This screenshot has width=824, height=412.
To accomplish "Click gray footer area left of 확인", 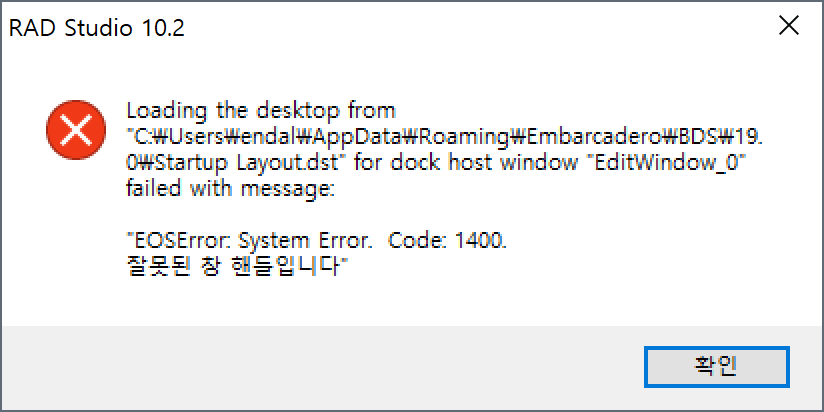I will pyautogui.click(x=315, y=368).
